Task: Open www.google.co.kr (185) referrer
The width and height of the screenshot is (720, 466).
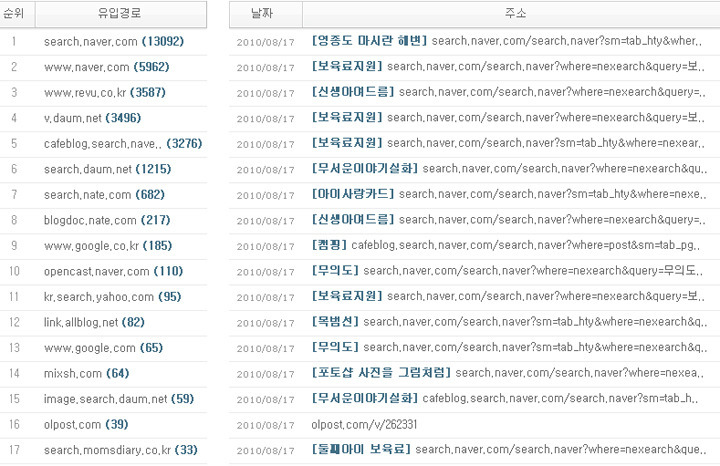Action: 108,246
